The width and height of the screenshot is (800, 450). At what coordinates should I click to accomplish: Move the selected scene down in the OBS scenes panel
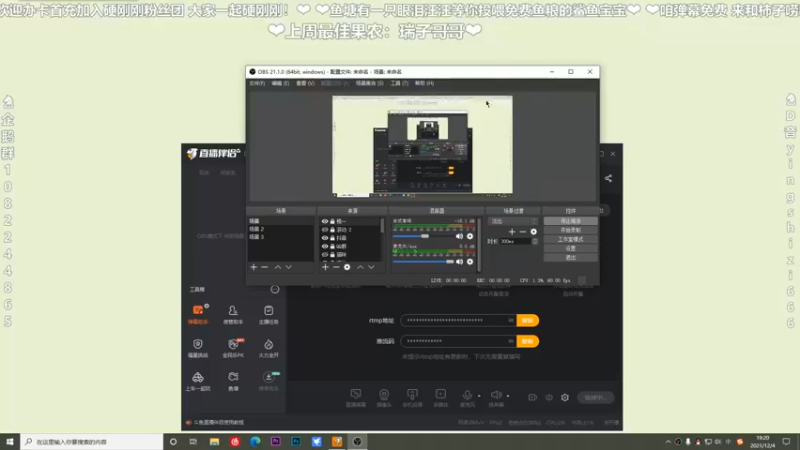pyautogui.click(x=289, y=267)
